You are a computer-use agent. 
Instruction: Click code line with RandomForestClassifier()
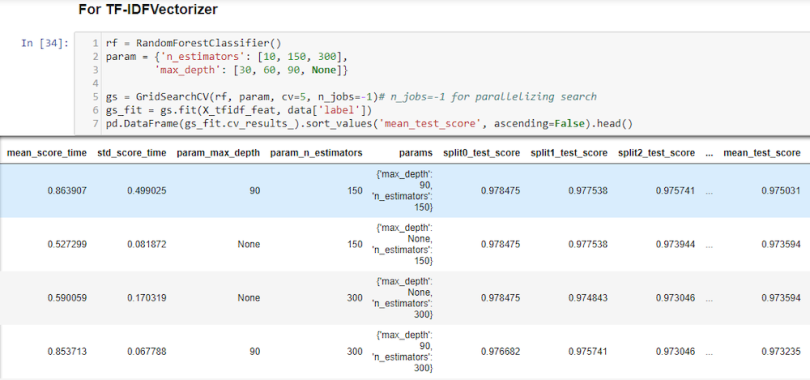tap(194, 43)
